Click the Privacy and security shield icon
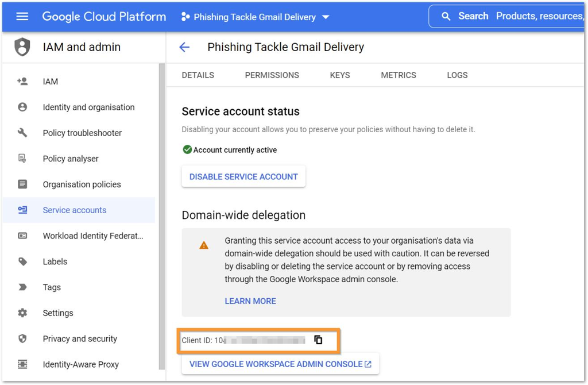The width and height of the screenshot is (588, 385). tap(22, 338)
